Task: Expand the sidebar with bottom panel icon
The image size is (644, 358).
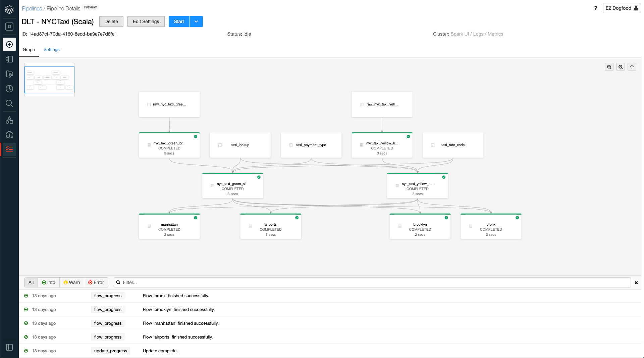Action: point(9,347)
